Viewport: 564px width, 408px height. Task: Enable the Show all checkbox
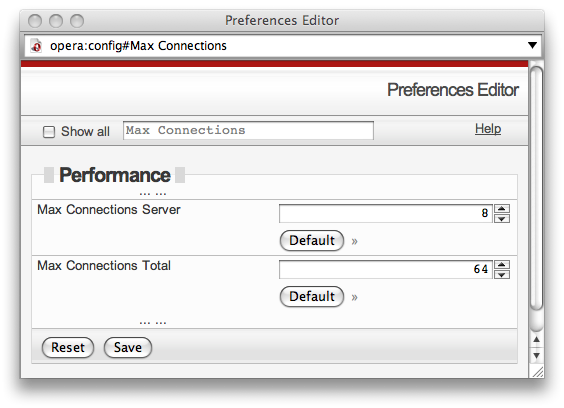tap(49, 132)
